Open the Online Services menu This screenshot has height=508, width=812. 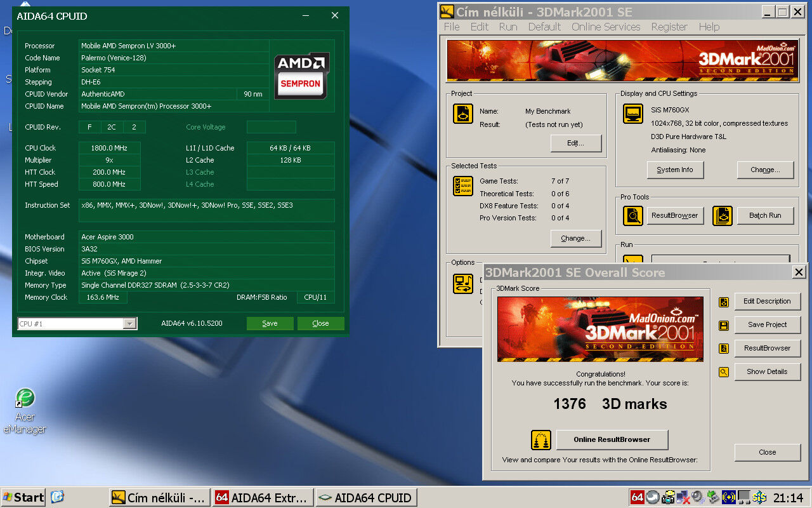click(x=606, y=27)
